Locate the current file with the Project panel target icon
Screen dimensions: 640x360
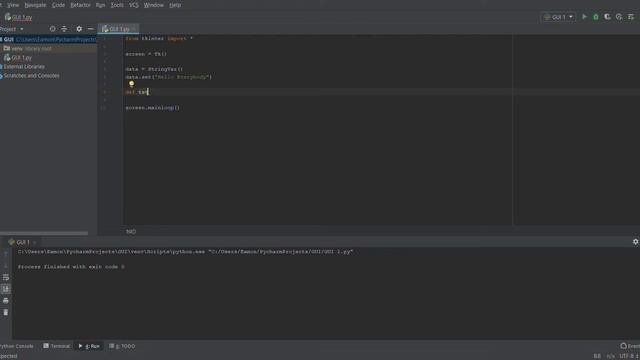pos(52,29)
